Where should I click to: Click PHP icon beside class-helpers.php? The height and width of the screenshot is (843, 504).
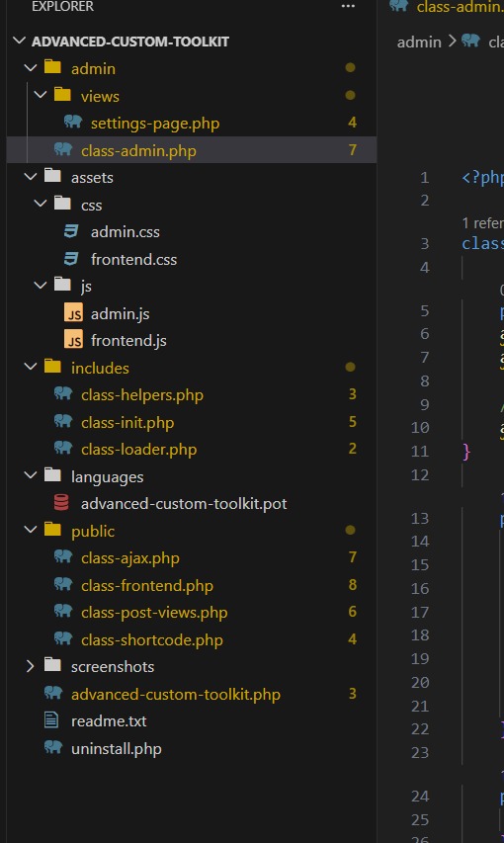point(63,393)
